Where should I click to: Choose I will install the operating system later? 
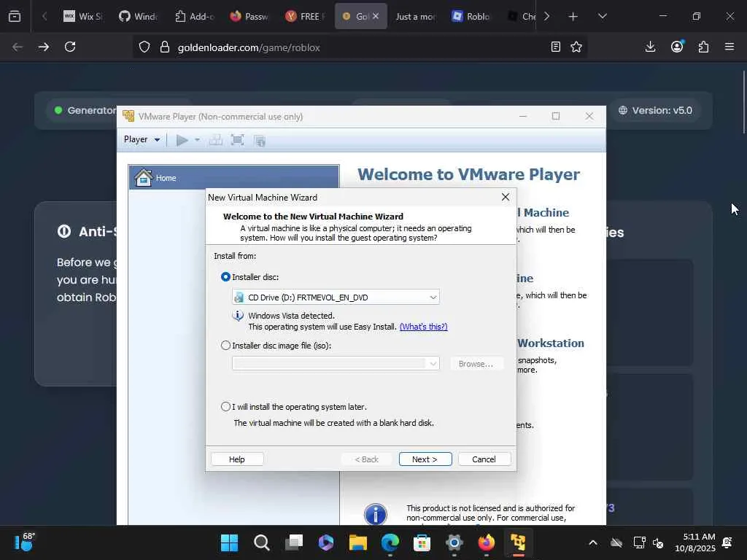click(226, 407)
